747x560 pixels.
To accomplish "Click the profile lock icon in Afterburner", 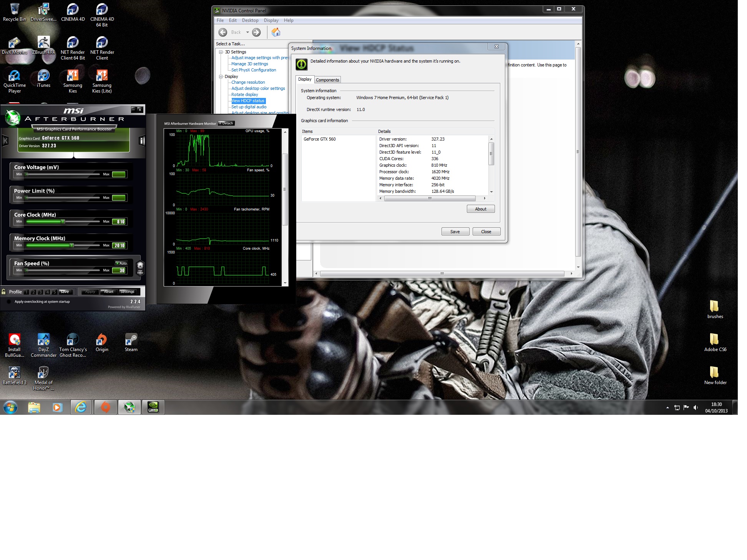I will click(x=3, y=292).
